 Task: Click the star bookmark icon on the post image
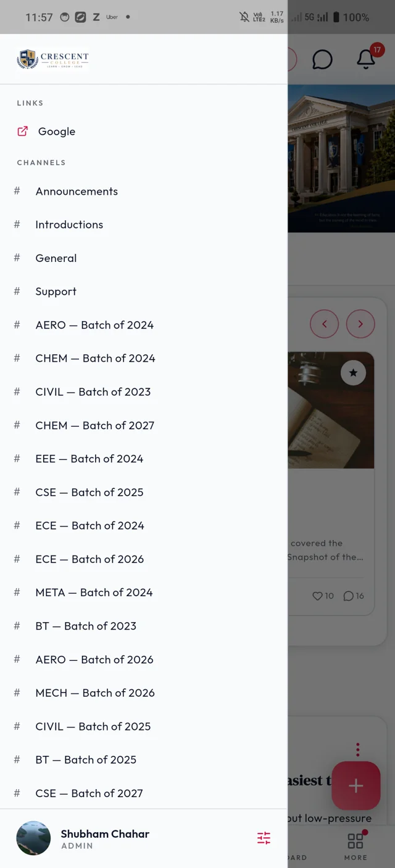pos(353,372)
